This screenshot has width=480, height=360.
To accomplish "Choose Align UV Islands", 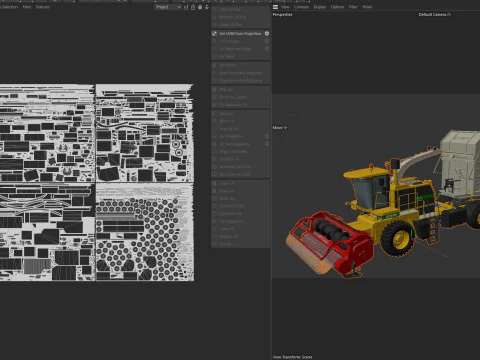I will pos(240,152).
